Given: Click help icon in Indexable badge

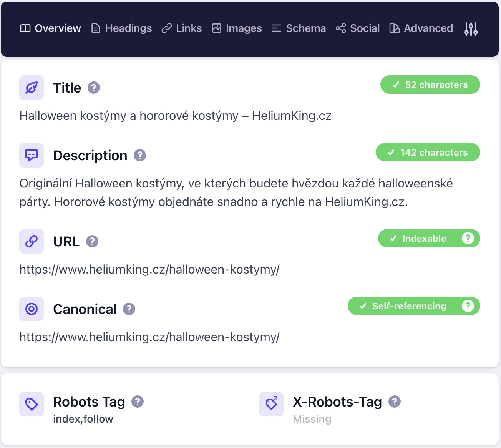Looking at the screenshot, I should click(468, 238).
